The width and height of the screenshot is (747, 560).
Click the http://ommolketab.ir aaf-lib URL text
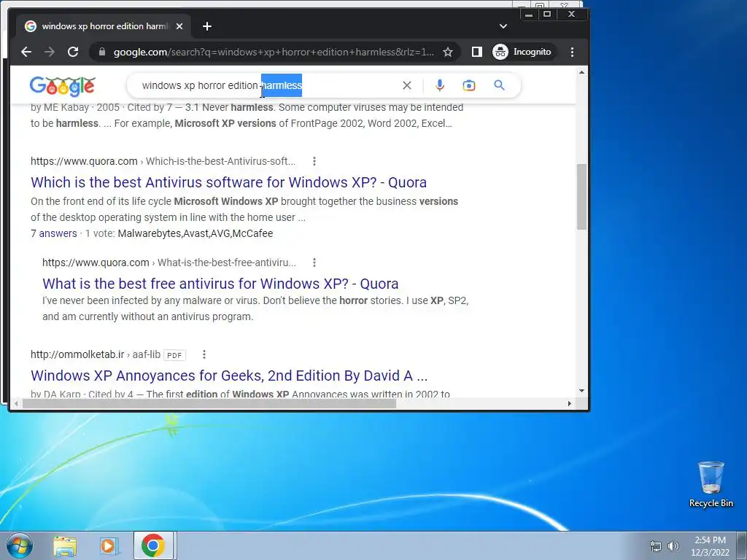96,355
